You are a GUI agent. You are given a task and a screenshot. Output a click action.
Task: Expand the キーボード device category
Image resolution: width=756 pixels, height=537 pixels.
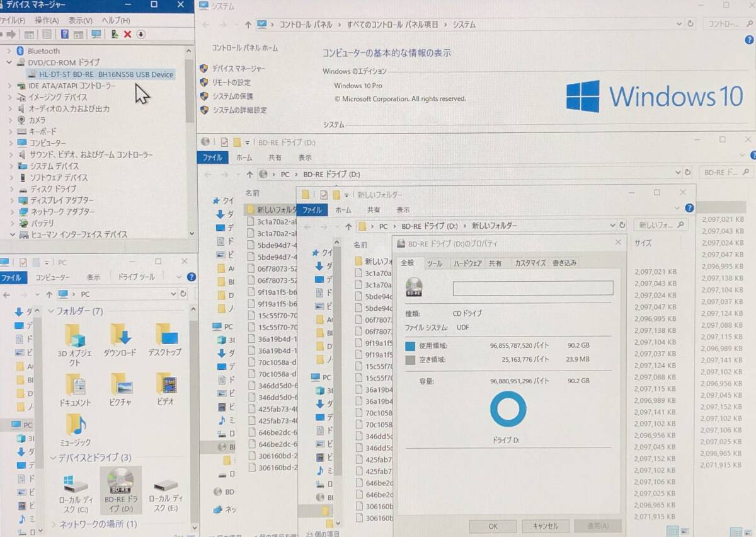(x=9, y=132)
